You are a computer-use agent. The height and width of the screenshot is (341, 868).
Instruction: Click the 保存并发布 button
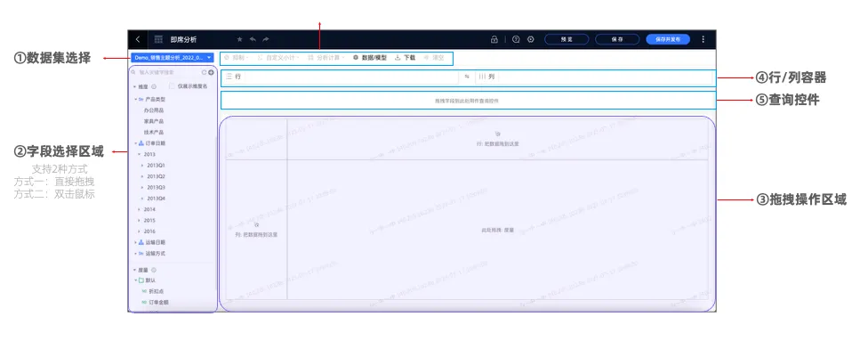click(x=668, y=39)
